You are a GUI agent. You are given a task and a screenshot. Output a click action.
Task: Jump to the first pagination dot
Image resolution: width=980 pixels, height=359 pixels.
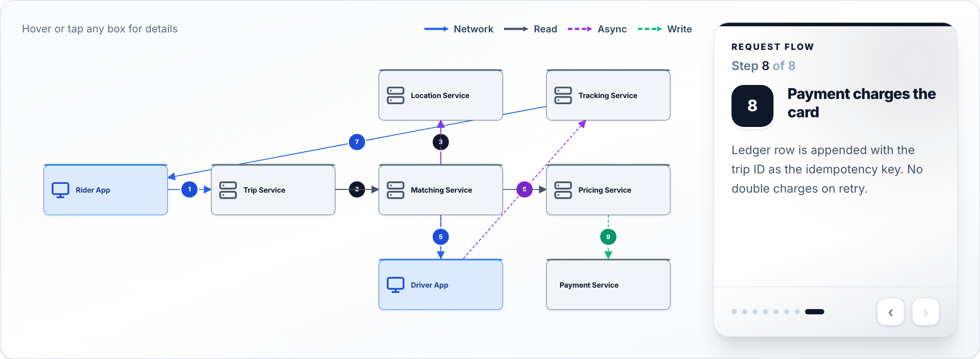(x=734, y=312)
